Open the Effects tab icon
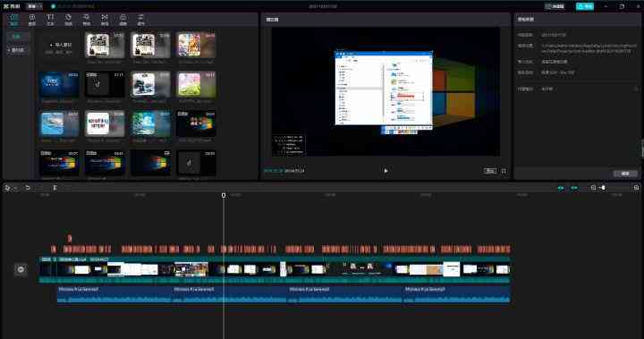Screen dimensions: 644x339 [x=86, y=20]
